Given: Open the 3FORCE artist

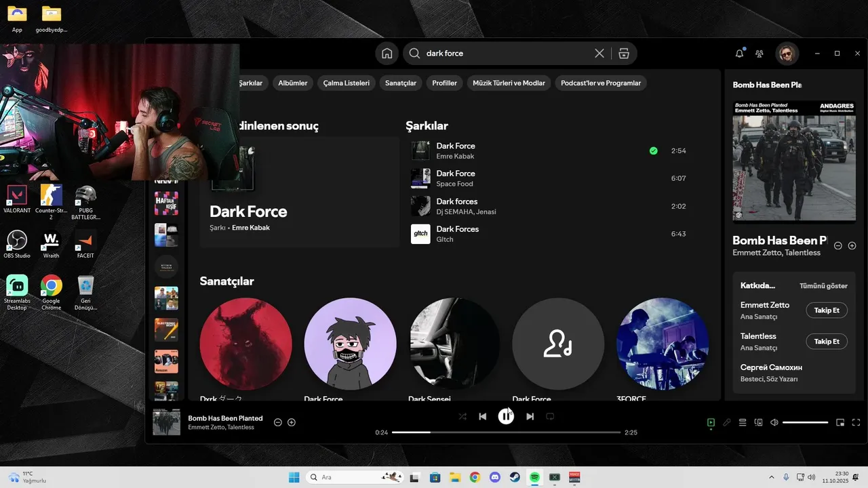Looking at the screenshot, I should pyautogui.click(x=663, y=344).
